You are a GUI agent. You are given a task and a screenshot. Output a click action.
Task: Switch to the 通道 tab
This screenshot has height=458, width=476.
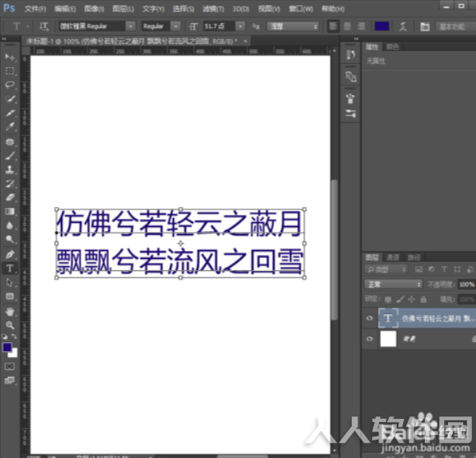click(x=393, y=257)
